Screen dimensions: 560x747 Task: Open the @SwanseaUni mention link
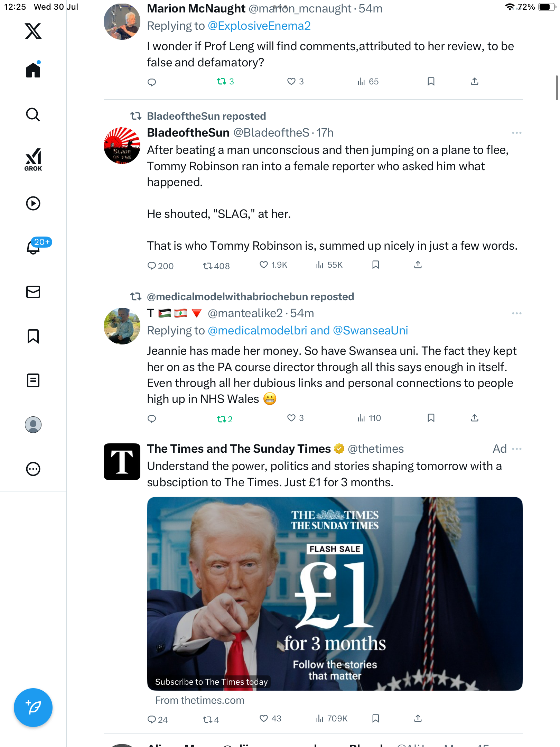point(370,331)
